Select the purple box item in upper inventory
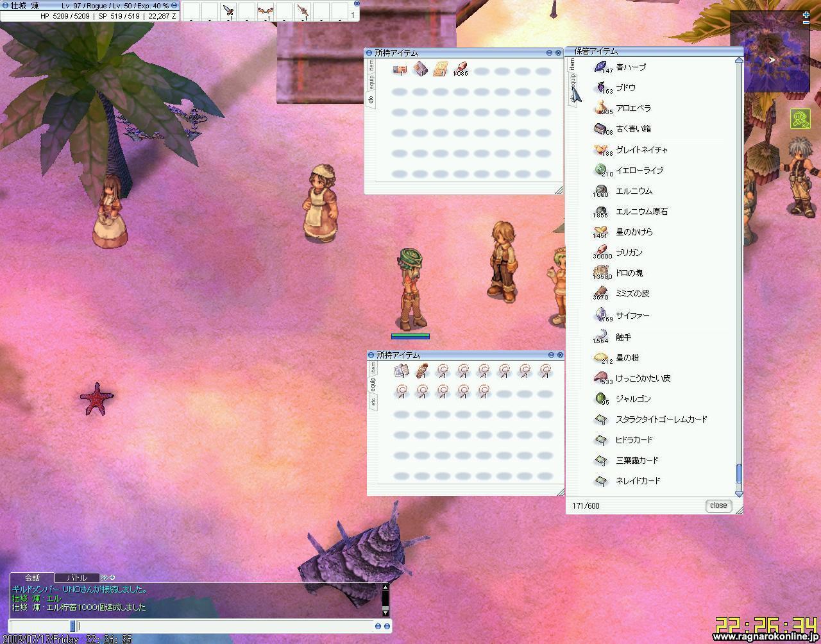Screen dimensions: 821x644 [x=419, y=69]
